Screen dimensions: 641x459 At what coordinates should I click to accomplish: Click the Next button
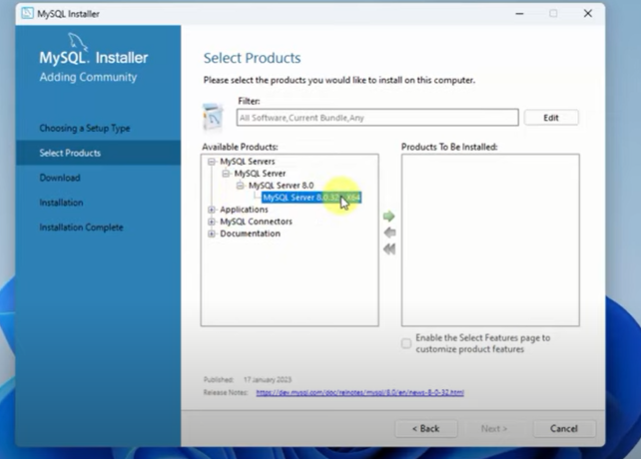click(x=494, y=428)
